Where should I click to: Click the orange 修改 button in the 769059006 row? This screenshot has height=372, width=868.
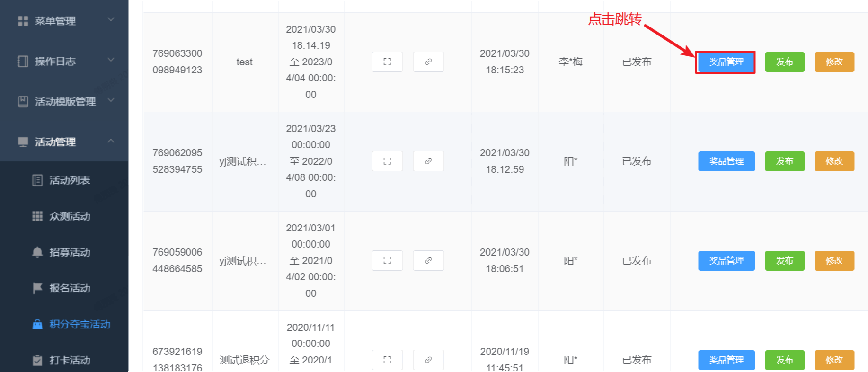point(834,261)
